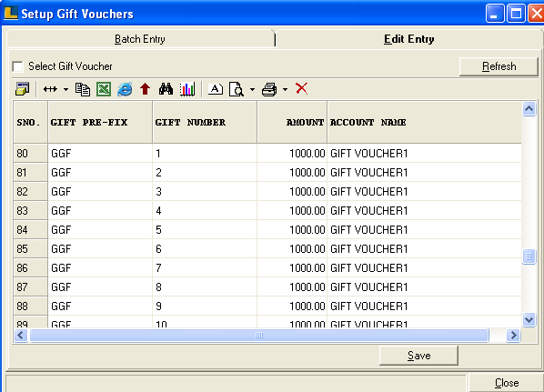Viewport: 544px width, 392px height.
Task: Delete using the red X toolbar icon
Action: pyautogui.click(x=301, y=88)
